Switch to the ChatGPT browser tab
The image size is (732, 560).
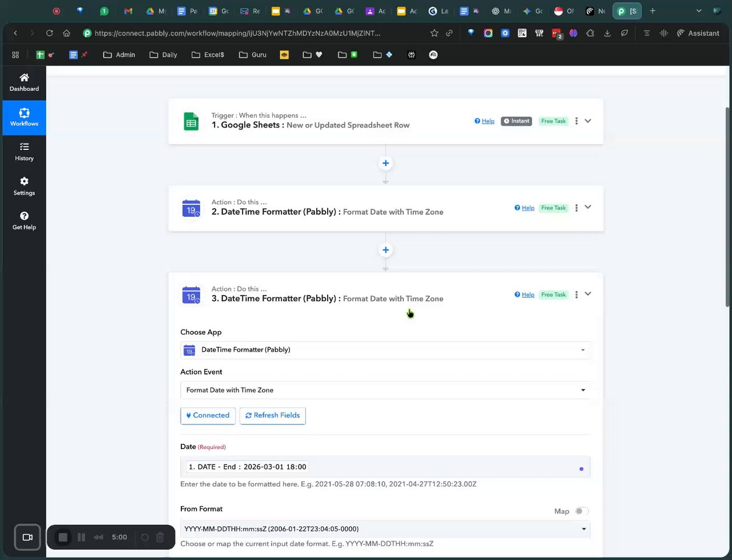point(500,11)
